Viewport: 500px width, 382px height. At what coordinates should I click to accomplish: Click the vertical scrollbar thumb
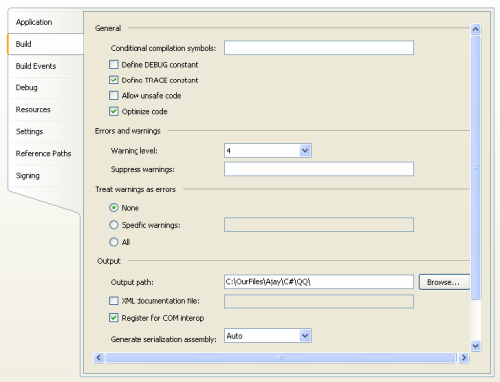tap(476, 167)
